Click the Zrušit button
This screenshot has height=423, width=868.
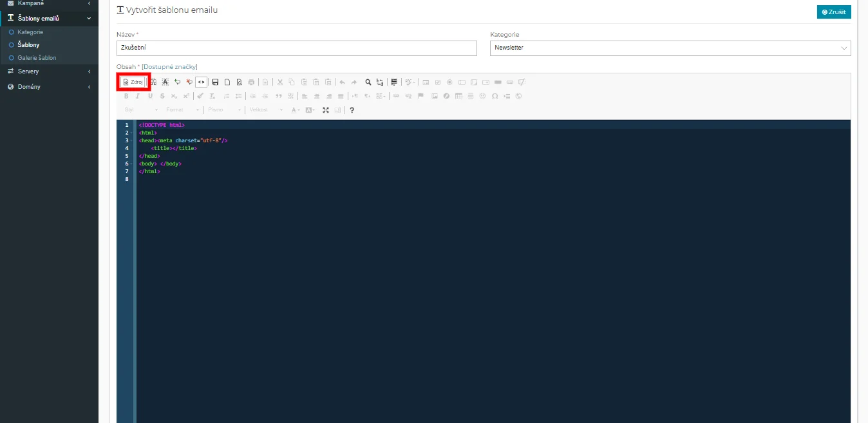tap(834, 12)
